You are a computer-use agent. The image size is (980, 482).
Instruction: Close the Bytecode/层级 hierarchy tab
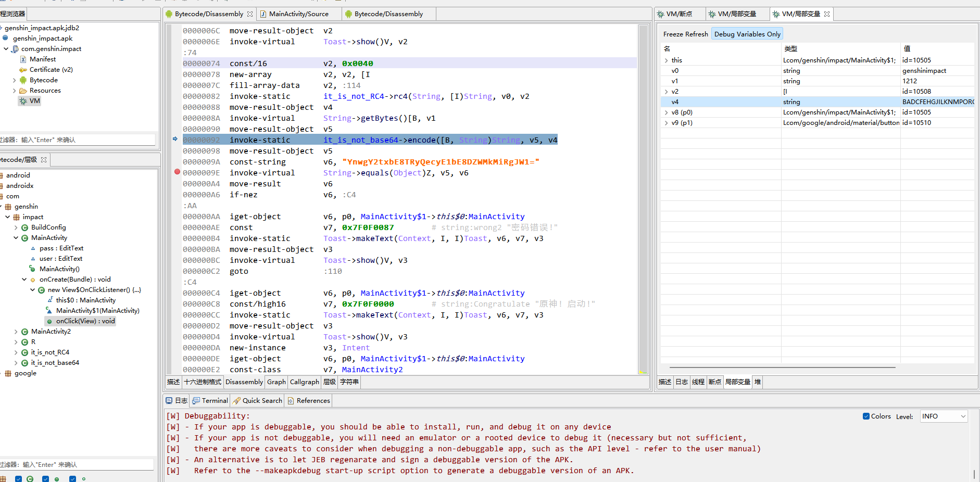44,160
